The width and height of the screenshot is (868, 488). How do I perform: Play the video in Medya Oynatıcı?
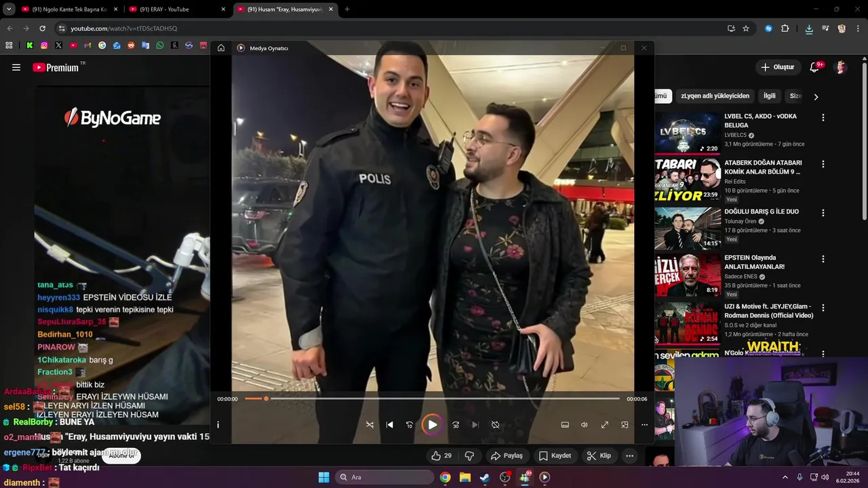tap(432, 425)
